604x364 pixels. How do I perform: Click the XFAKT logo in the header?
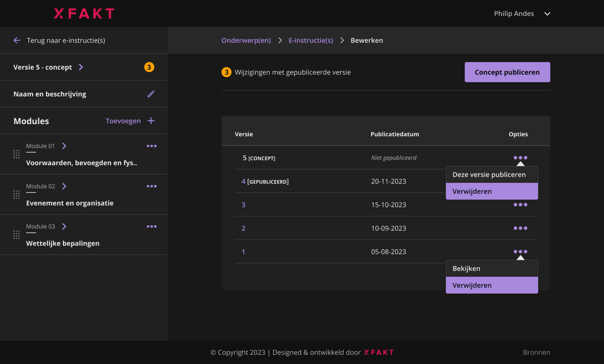(x=84, y=13)
